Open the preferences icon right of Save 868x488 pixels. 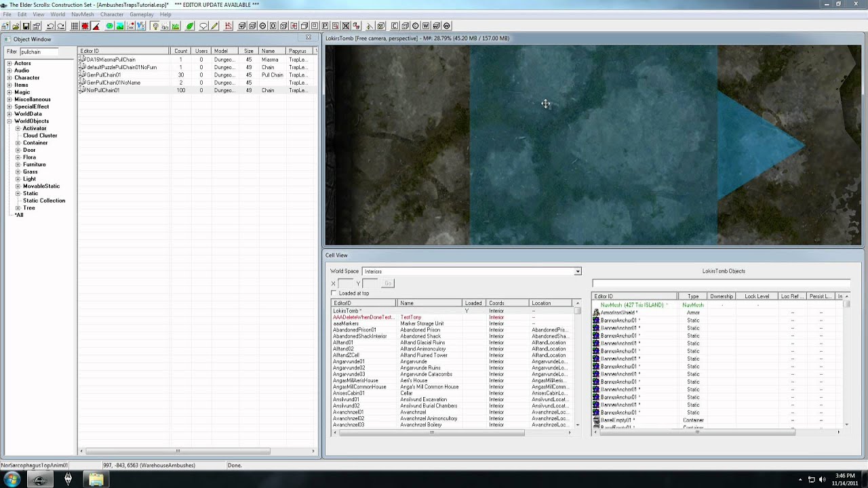[37, 26]
